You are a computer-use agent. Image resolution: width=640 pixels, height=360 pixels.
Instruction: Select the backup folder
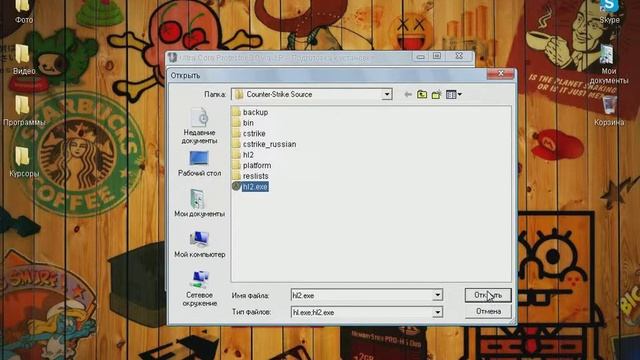tap(250, 112)
